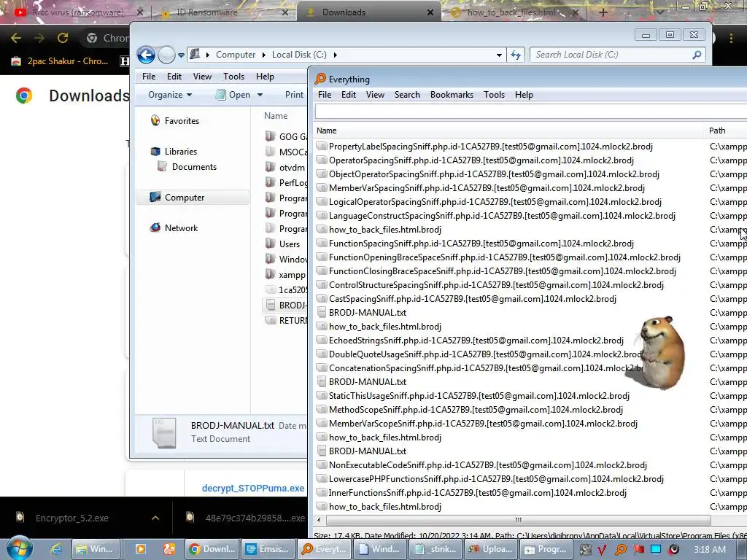Viewport: 747px width, 560px height.
Task: Open the Explorer Help menu
Action: pos(265,76)
